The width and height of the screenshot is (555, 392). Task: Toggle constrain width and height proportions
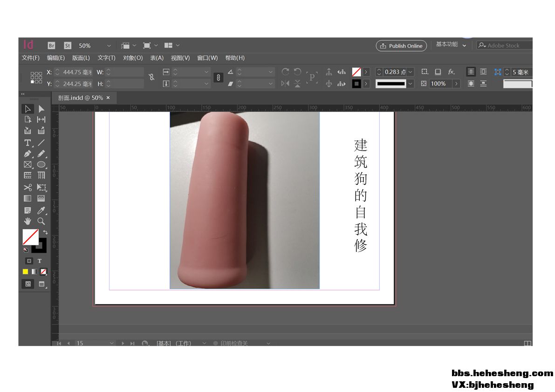click(x=151, y=78)
